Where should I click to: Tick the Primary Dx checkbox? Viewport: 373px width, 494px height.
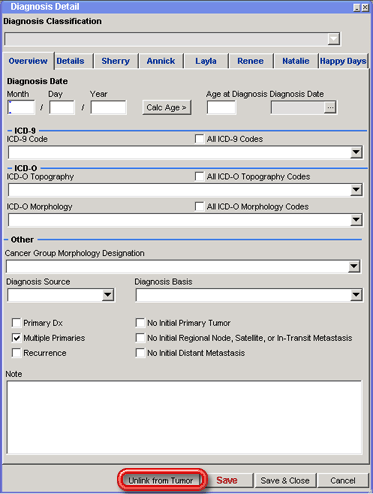click(16, 323)
